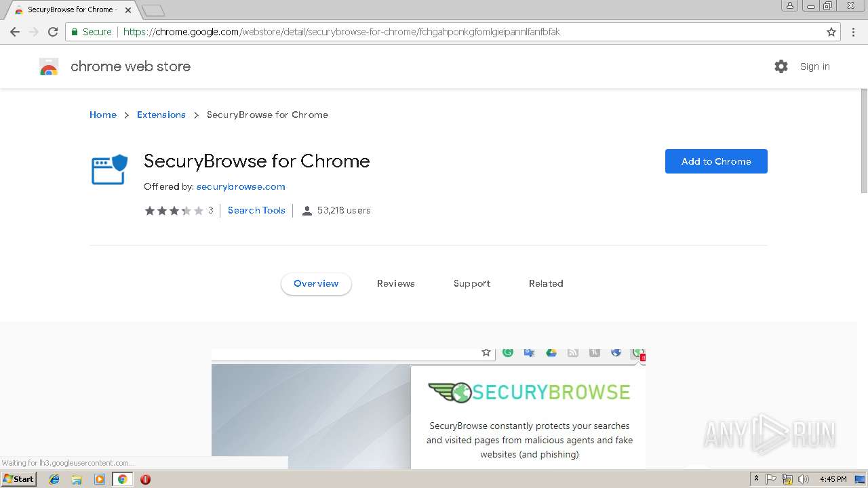
Task: Click the browser forward arrow
Action: (x=34, y=32)
